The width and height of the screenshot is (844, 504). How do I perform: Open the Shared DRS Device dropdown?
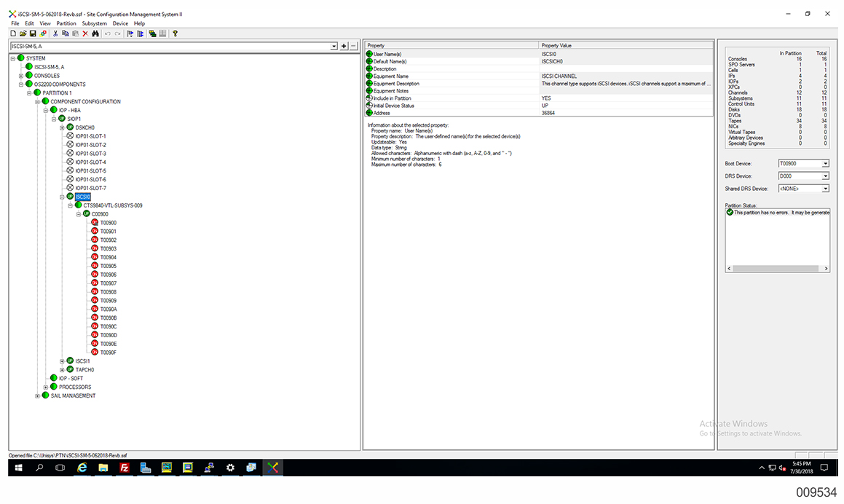(x=825, y=189)
